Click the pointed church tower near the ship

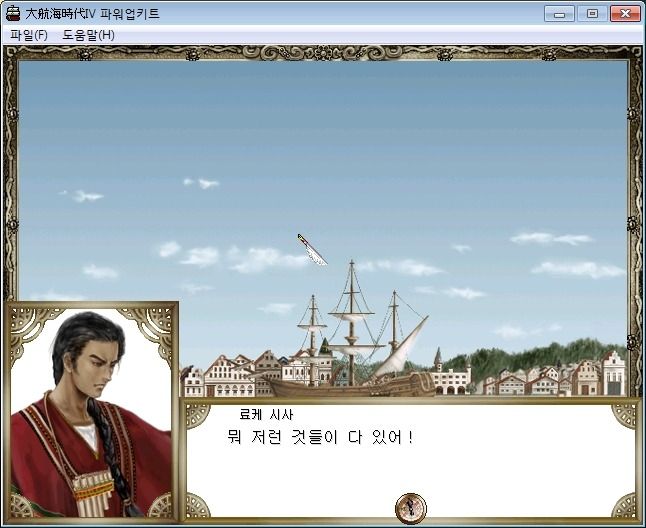tap(438, 359)
